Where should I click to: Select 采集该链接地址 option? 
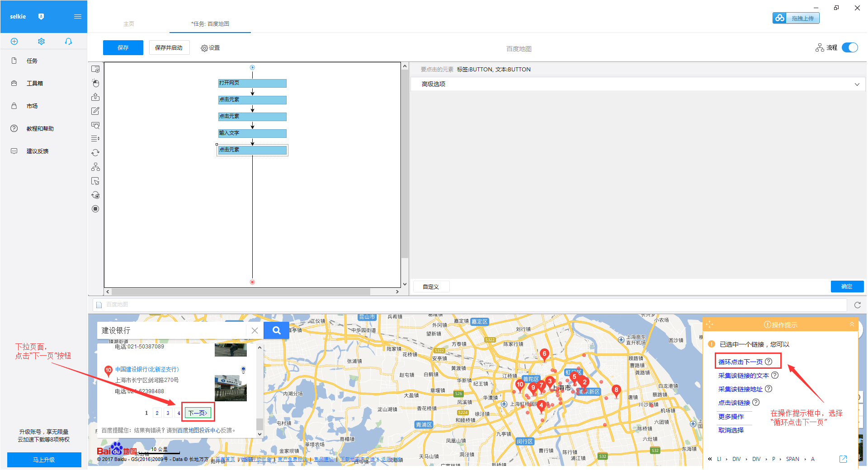(x=741, y=389)
